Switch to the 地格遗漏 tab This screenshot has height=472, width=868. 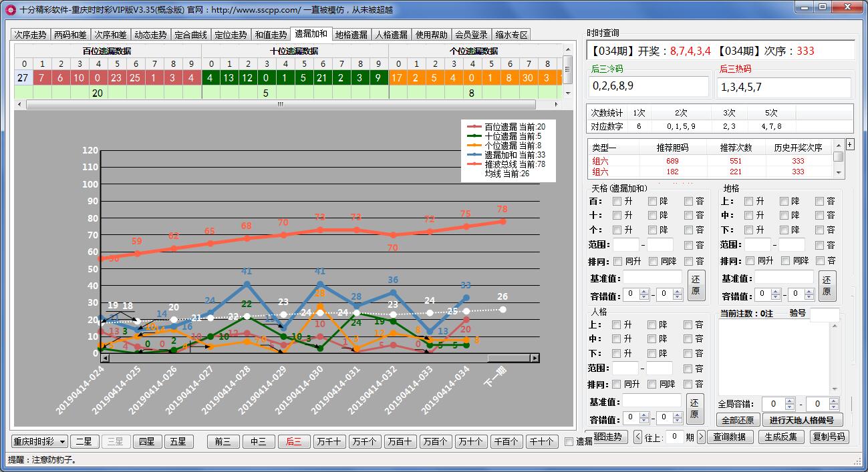pos(350,33)
